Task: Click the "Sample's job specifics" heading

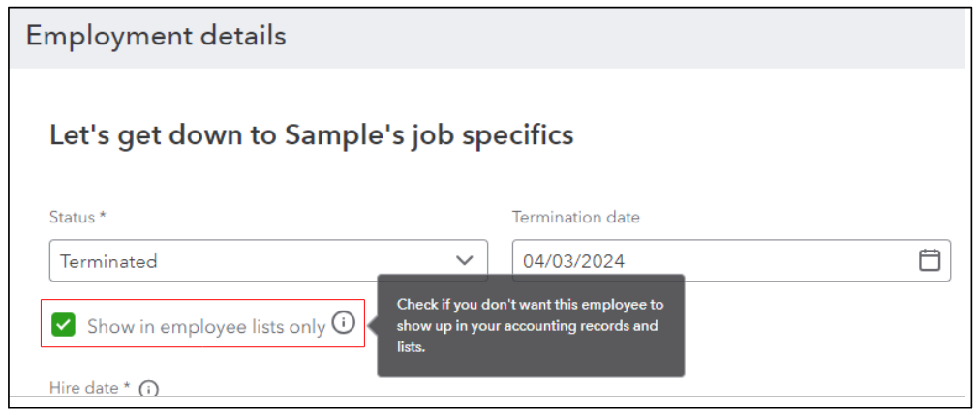Action: click(311, 134)
